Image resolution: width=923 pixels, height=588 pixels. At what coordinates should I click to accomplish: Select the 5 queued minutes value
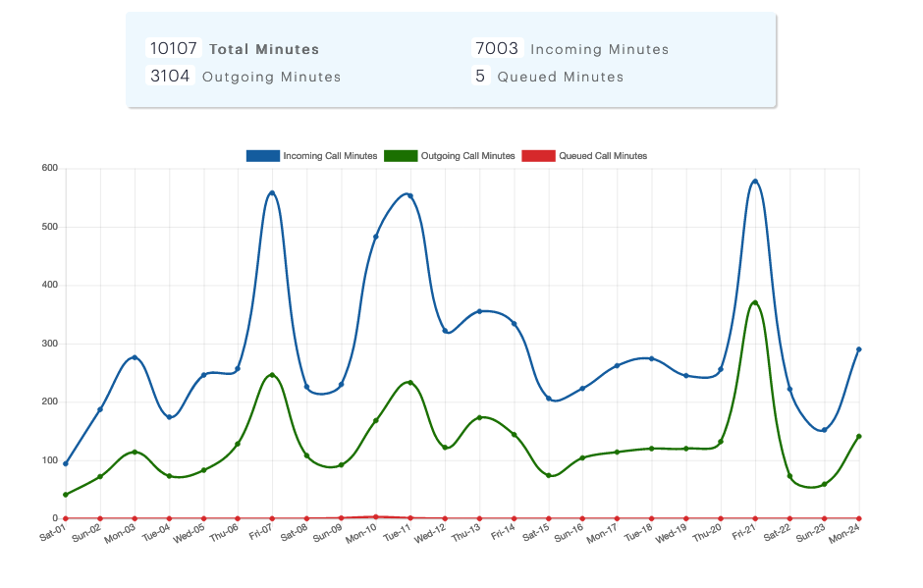click(480, 76)
